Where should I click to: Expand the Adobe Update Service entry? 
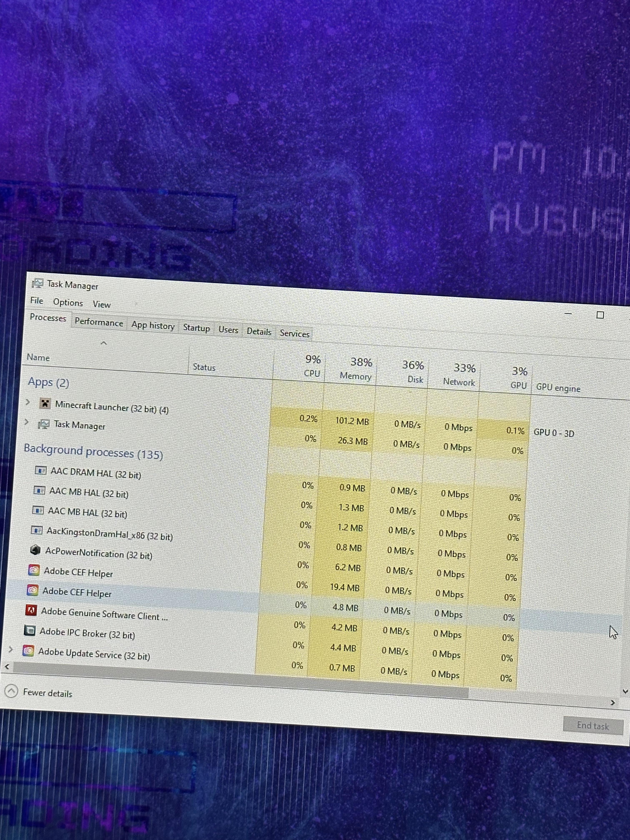tap(11, 648)
